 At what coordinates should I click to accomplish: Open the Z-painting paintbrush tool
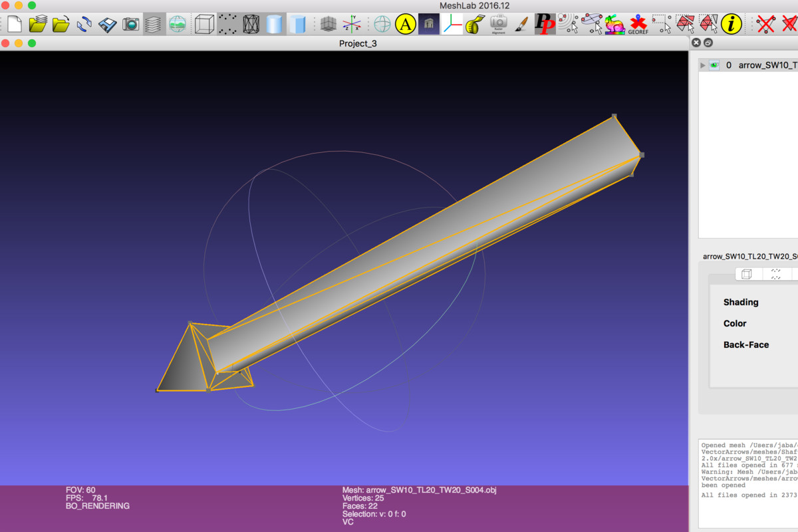pyautogui.click(x=522, y=24)
